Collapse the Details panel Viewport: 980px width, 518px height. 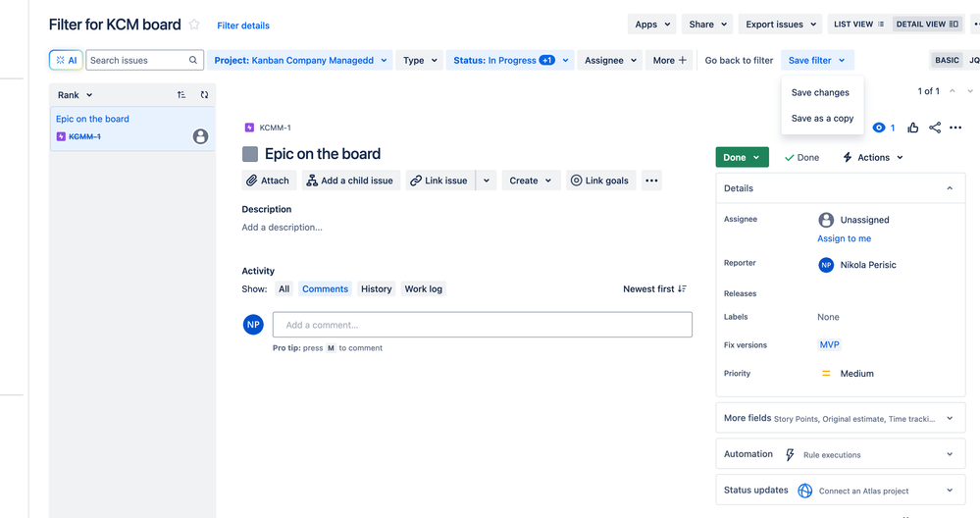[950, 188]
